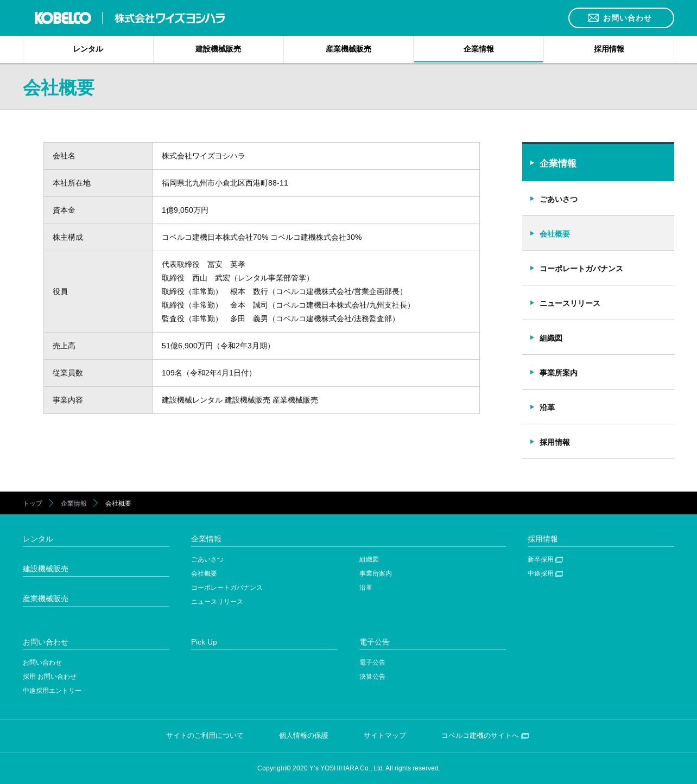Viewport: 697px width, 784px height.
Task: Click the footer 採用情報 heading link
Action: coord(543,539)
